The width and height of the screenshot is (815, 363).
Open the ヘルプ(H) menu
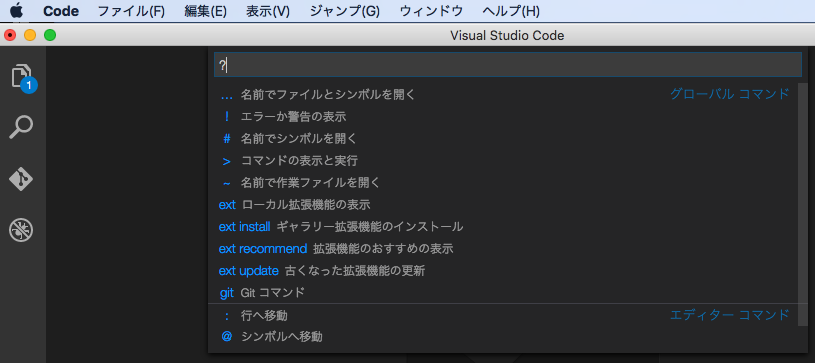[511, 11]
